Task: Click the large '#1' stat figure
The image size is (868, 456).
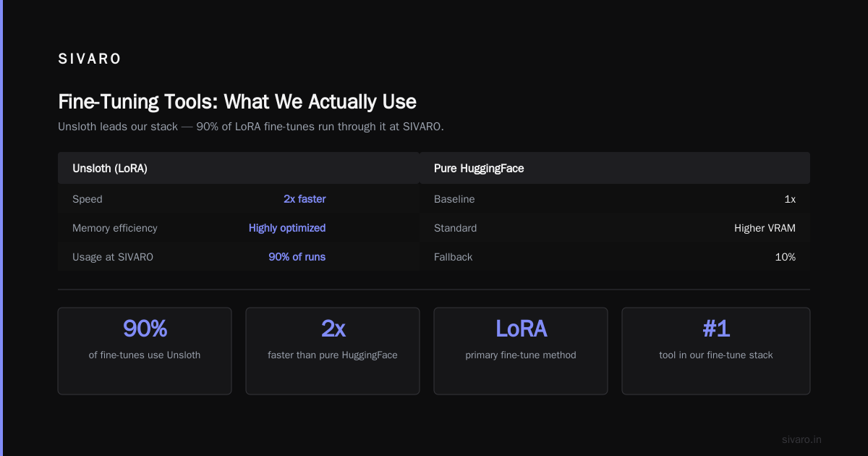Action: (716, 329)
